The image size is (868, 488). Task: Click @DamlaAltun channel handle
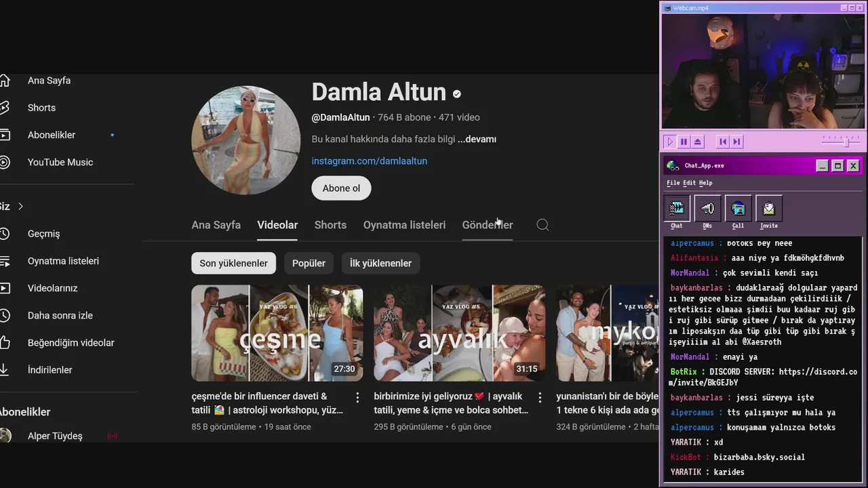[340, 117]
